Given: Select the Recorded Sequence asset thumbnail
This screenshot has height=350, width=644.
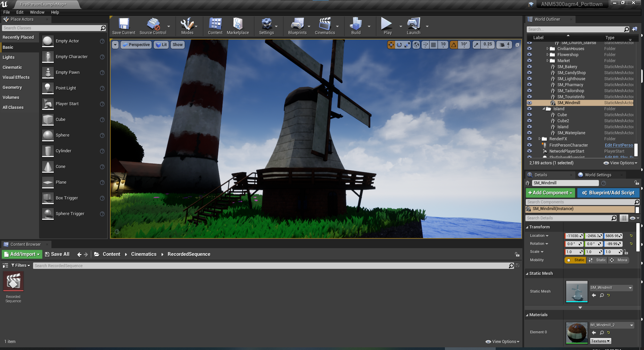Looking at the screenshot, I should [13, 281].
